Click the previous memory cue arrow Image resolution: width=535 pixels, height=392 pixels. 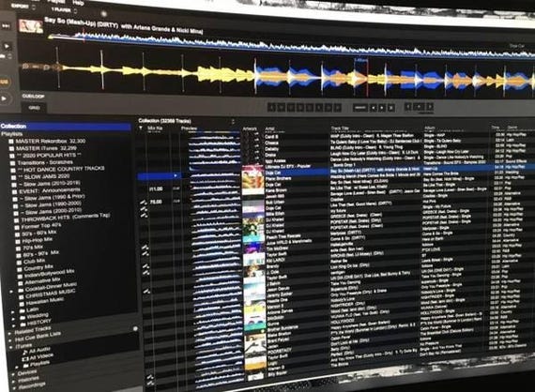click(x=374, y=108)
